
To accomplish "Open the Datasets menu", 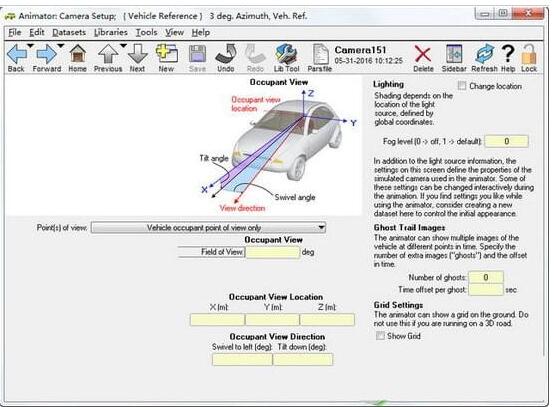I will click(69, 33).
